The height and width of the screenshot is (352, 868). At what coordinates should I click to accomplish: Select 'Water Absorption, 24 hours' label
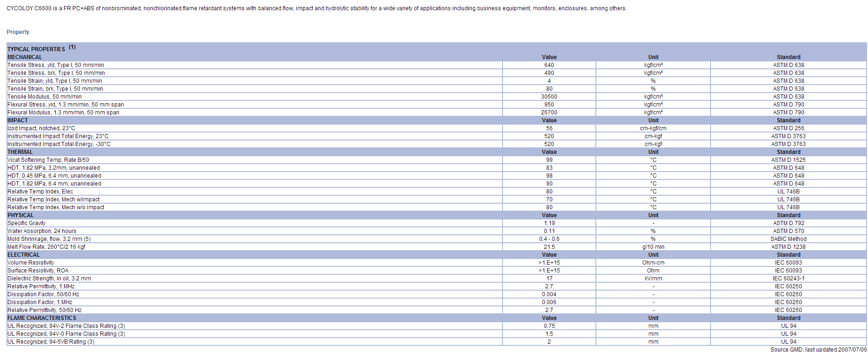click(x=42, y=231)
